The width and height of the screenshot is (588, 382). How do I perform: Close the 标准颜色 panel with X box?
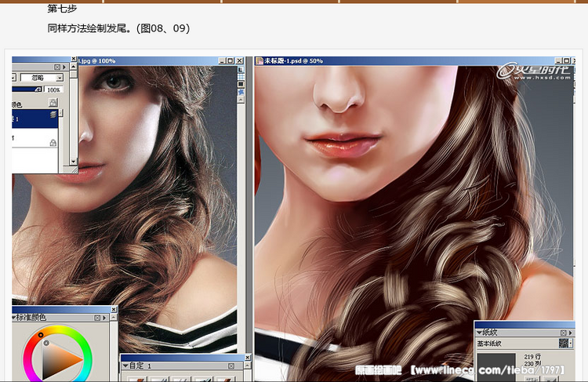coord(97,318)
